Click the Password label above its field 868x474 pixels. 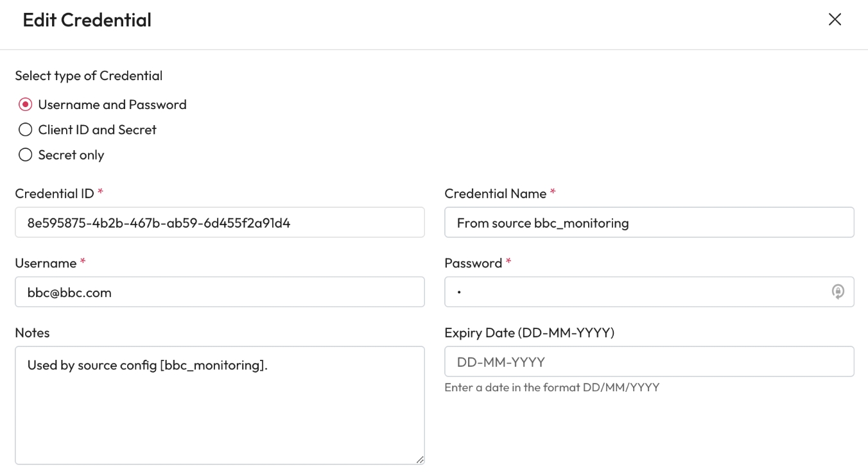tap(473, 263)
